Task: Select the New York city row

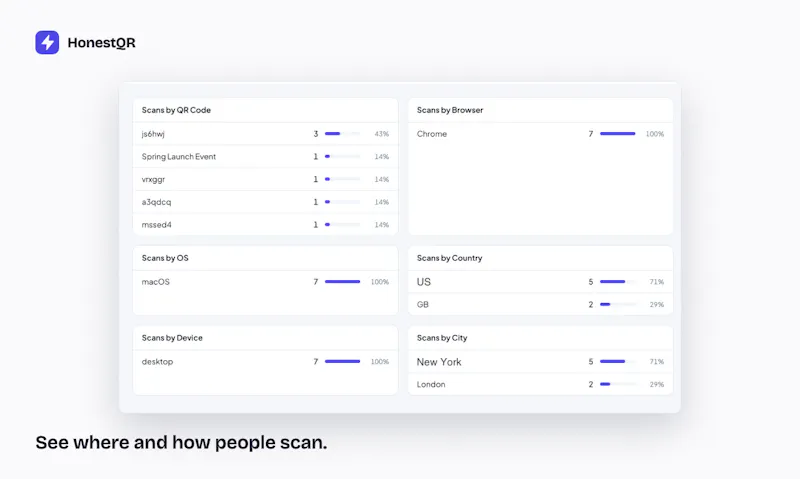Action: (x=540, y=362)
